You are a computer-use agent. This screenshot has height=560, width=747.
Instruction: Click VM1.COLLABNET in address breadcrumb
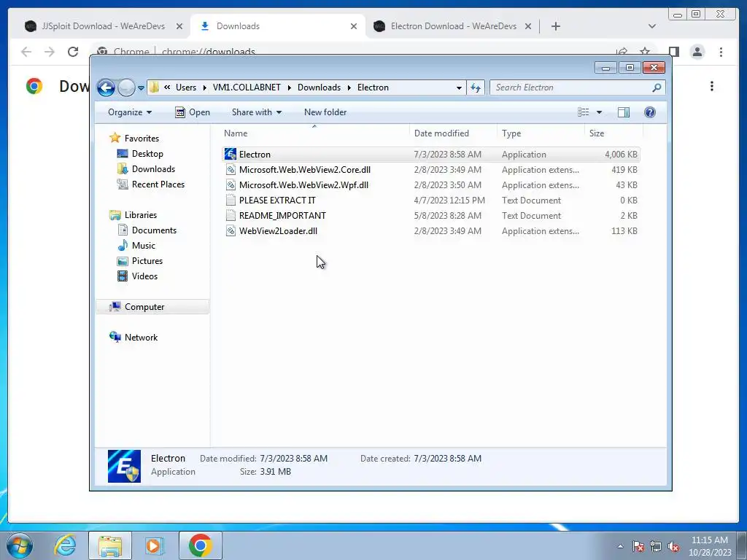tap(247, 87)
